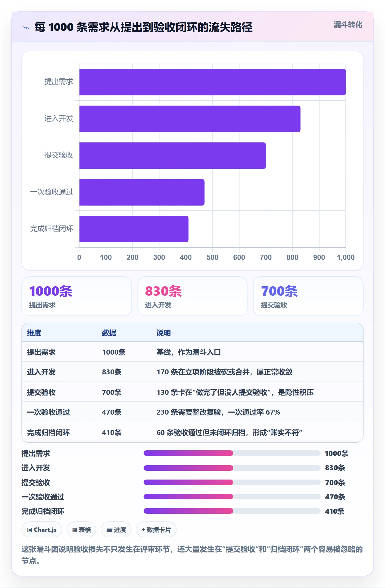Click the 提出需求 bar in chart
Image resolution: width=385 pixels, height=588 pixels.
coord(212,82)
